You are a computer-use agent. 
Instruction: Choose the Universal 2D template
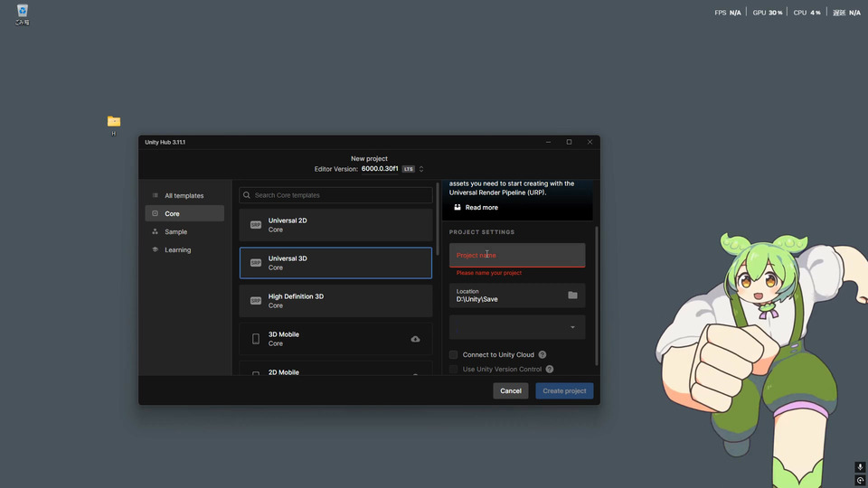click(335, 225)
